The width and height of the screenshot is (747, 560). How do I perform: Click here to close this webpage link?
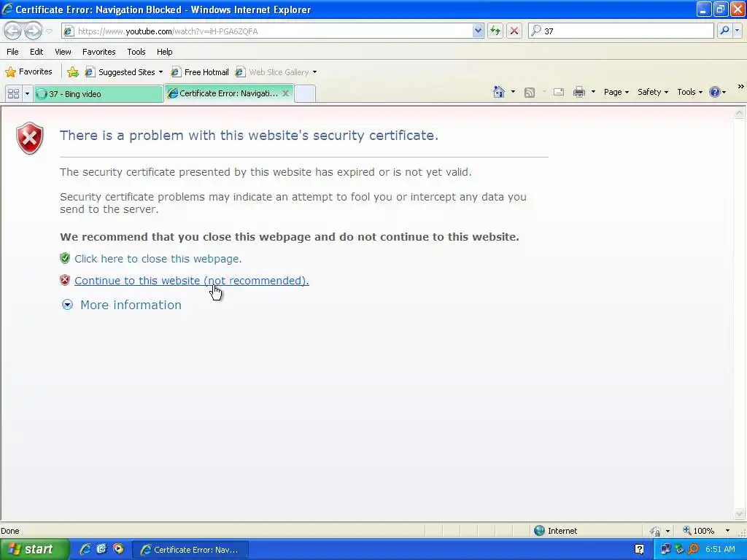click(158, 259)
